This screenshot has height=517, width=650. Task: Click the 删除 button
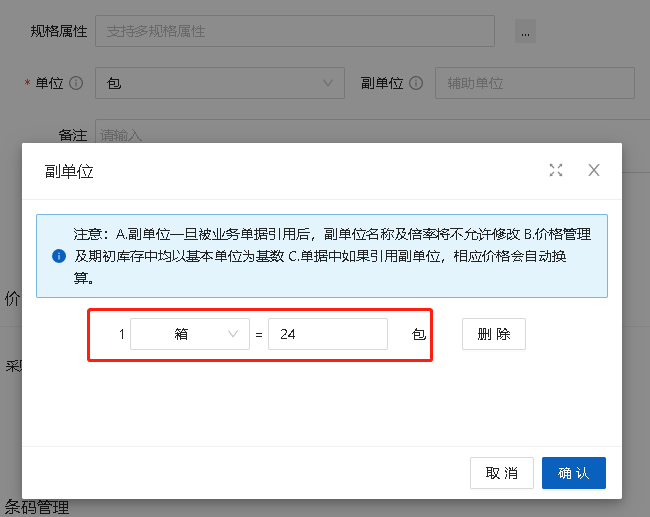point(494,334)
